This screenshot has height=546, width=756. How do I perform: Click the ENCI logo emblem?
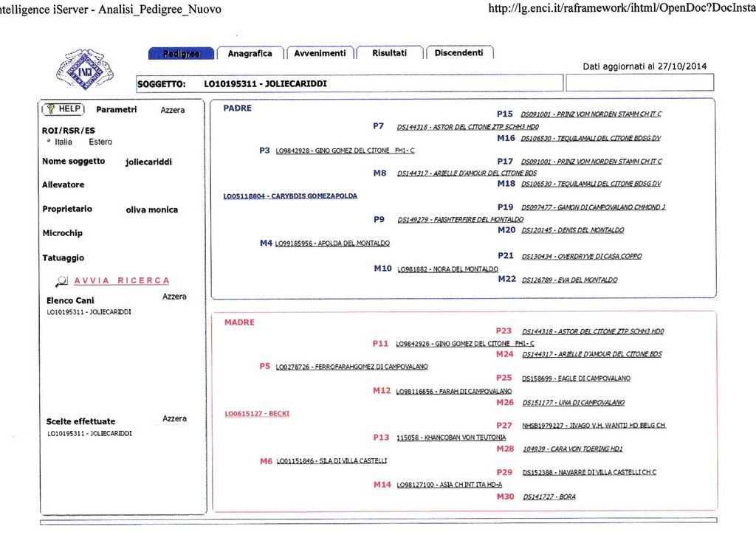pos(85,69)
